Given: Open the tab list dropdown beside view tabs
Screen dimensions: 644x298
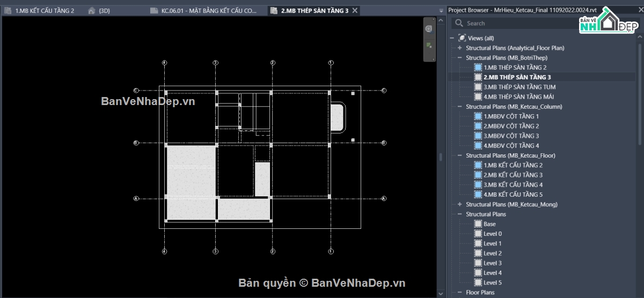Looking at the screenshot, I should point(441,10).
